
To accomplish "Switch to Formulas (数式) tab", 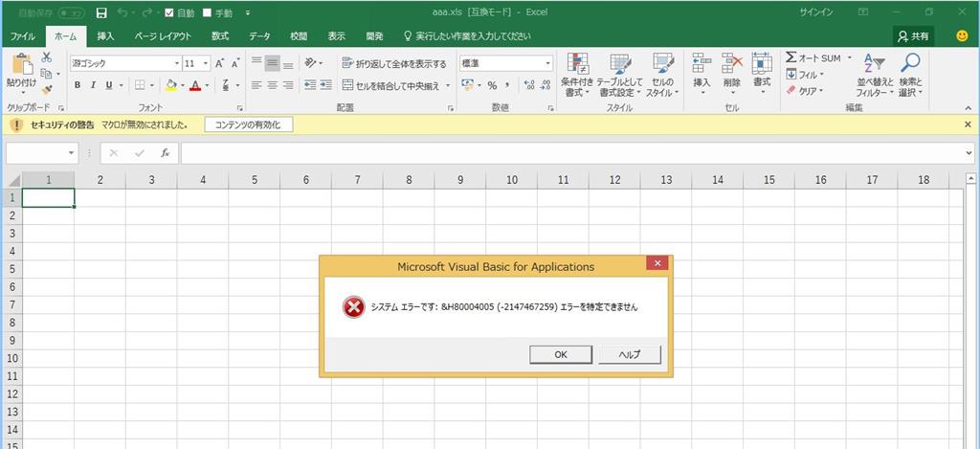I will point(220,36).
